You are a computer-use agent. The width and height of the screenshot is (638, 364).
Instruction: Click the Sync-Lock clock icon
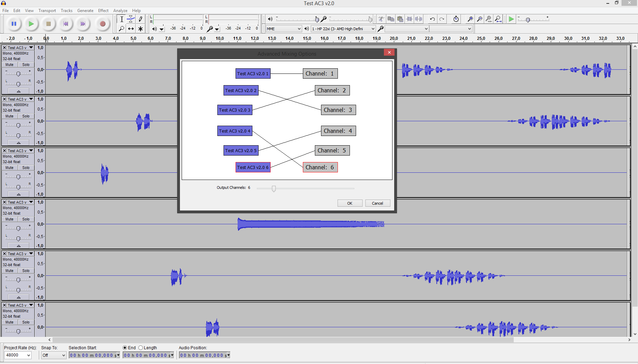(456, 19)
